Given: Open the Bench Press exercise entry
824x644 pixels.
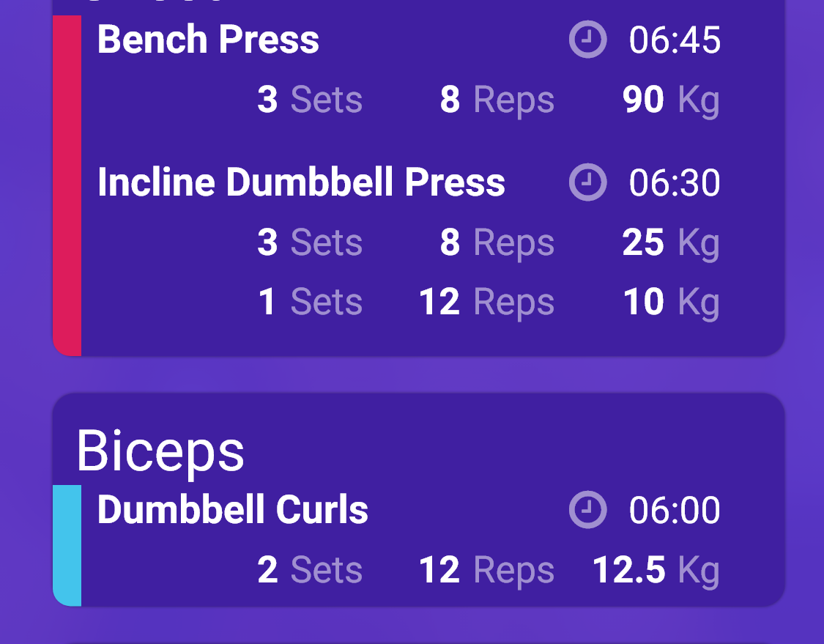Looking at the screenshot, I should pos(208,40).
